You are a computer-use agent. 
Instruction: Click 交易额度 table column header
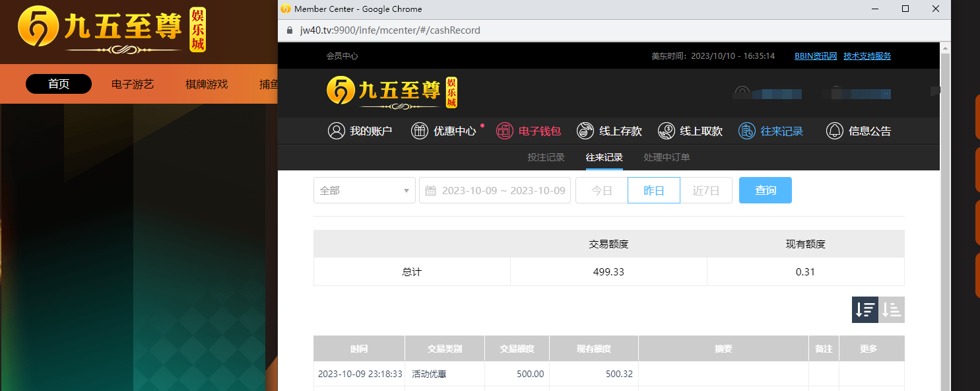(x=517, y=349)
